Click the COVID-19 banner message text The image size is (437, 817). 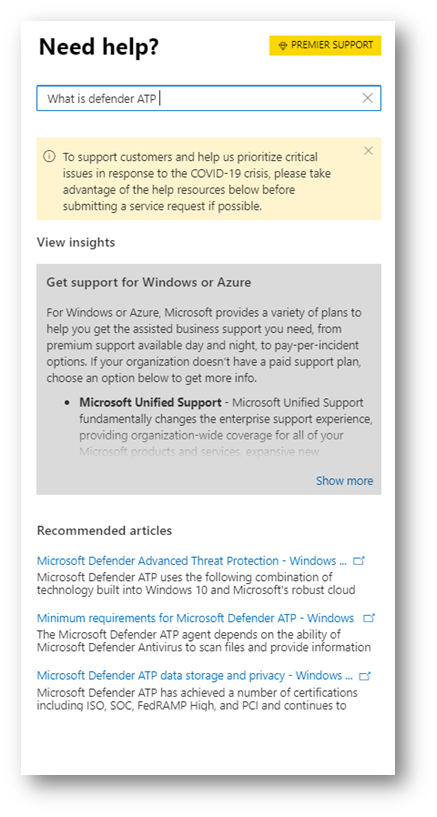[197, 181]
